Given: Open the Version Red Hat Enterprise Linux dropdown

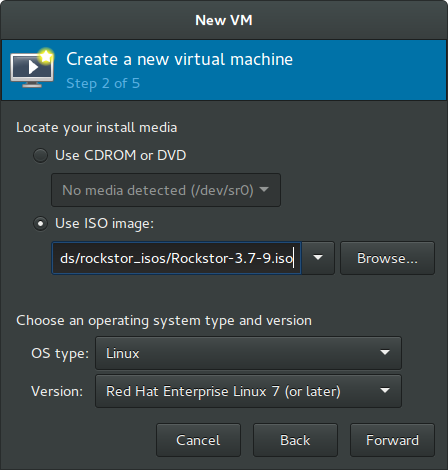Looking at the screenshot, I should click(248, 391).
